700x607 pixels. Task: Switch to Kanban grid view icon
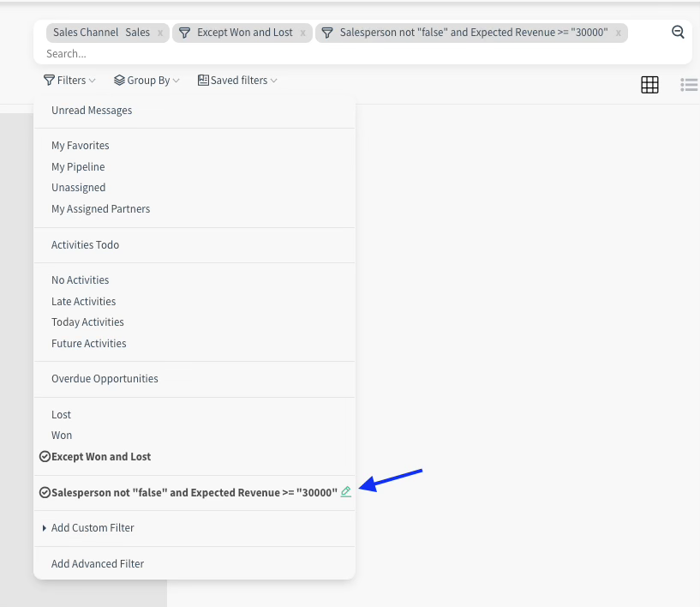[649, 85]
